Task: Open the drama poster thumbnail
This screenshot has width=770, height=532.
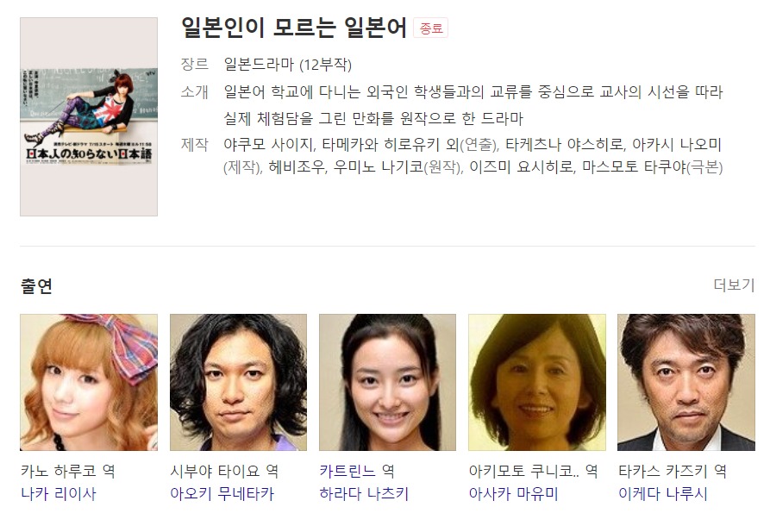Action: tap(89, 117)
